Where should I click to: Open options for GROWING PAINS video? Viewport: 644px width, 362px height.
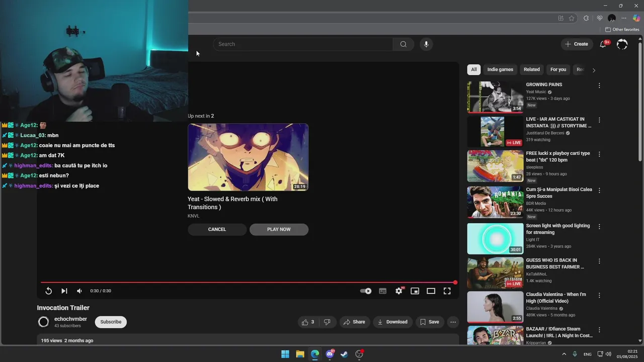pos(599,85)
